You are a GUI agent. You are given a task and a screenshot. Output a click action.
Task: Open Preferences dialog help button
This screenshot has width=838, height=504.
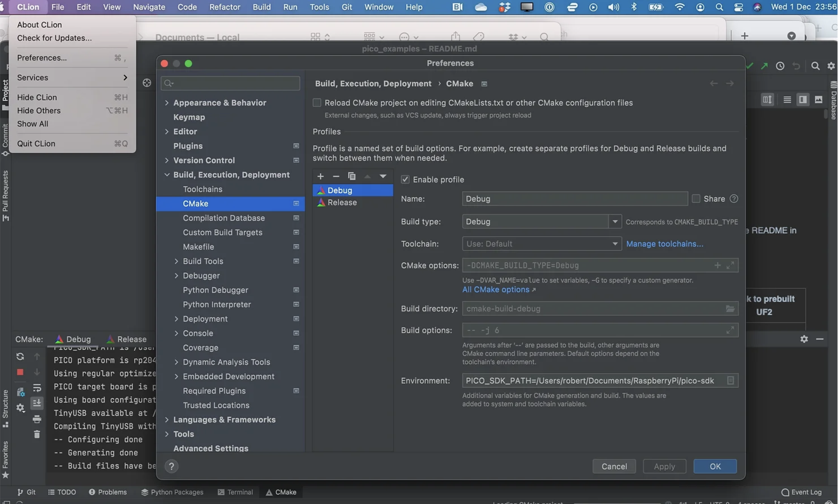(x=171, y=466)
